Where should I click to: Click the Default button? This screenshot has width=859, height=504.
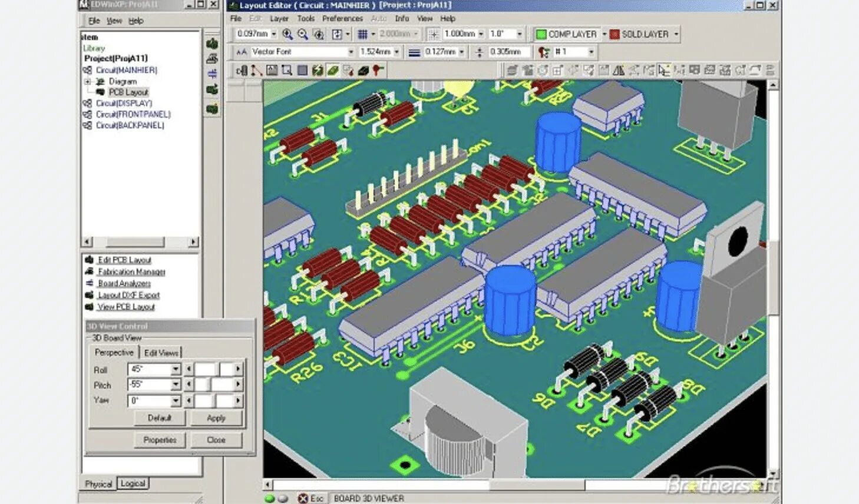point(159,418)
